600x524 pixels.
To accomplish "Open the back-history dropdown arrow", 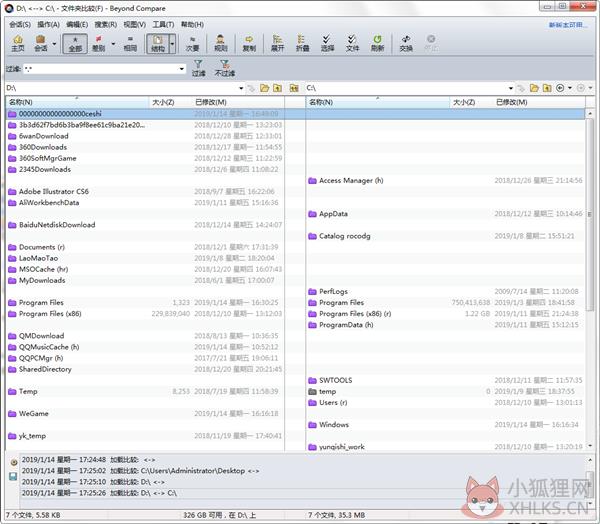I will pos(570,88).
